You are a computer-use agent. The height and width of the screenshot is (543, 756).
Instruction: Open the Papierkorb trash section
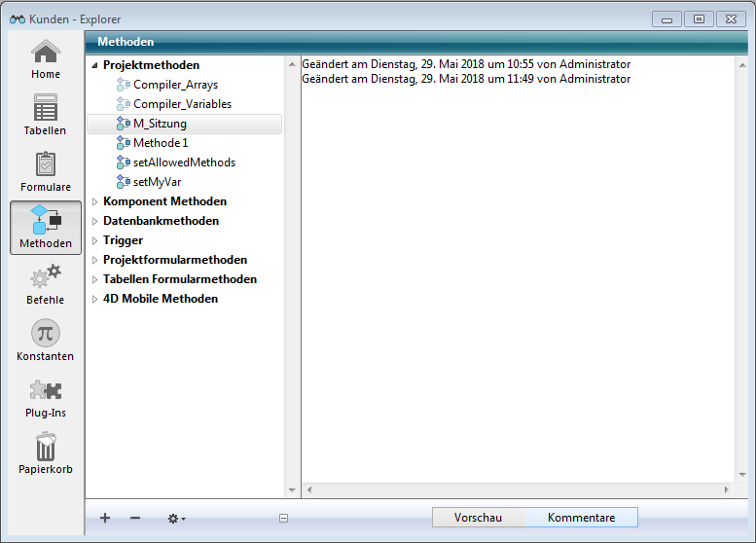pyautogui.click(x=45, y=453)
